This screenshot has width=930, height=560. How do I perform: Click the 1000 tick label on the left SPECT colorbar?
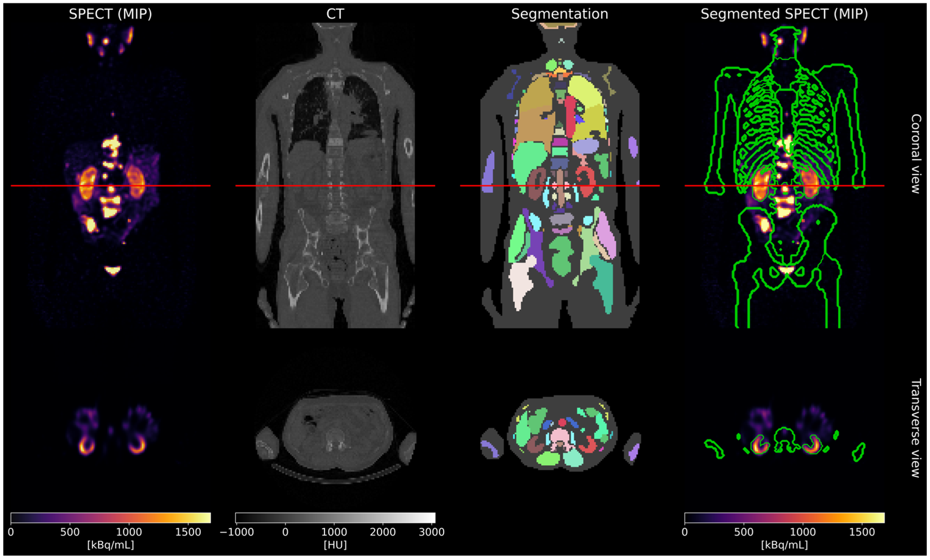point(129,532)
